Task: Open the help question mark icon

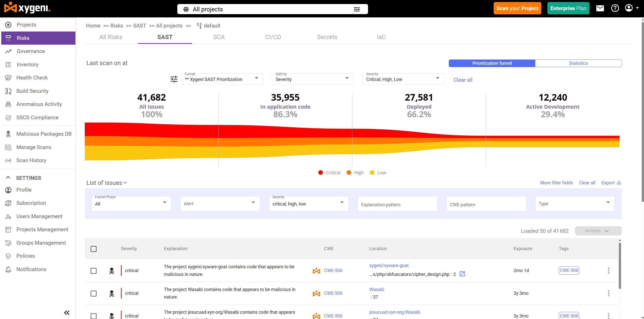Action: 615,8
